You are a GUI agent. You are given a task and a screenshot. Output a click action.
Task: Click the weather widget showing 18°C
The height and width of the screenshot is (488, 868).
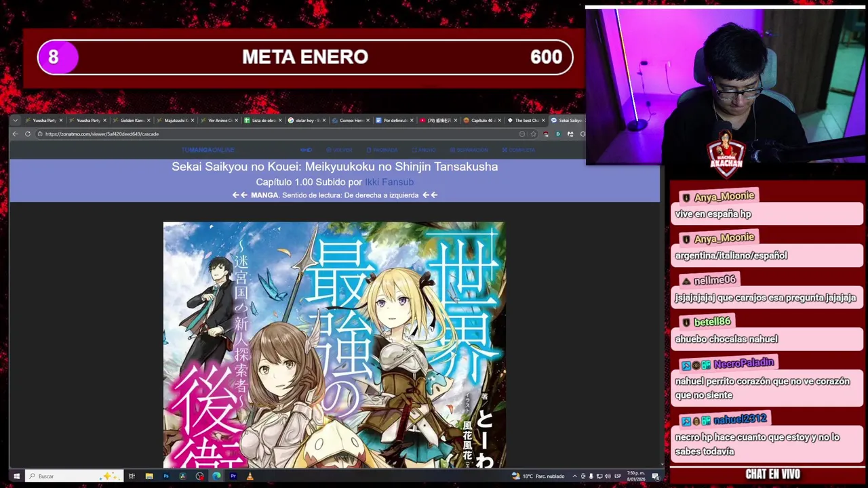tap(538, 476)
